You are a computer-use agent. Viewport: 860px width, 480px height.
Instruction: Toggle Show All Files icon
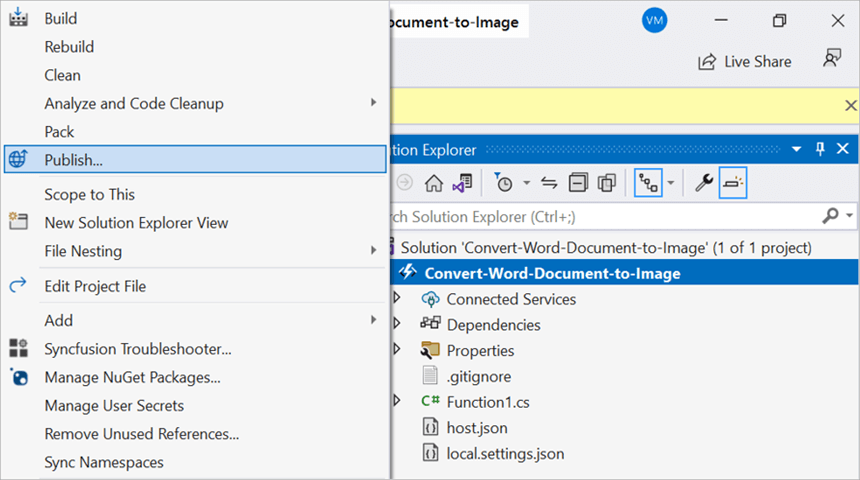click(607, 183)
